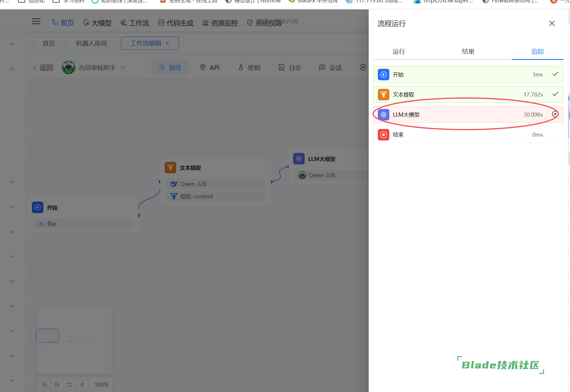Click the 100% zoom level text
570x392 pixels.
coord(101,385)
